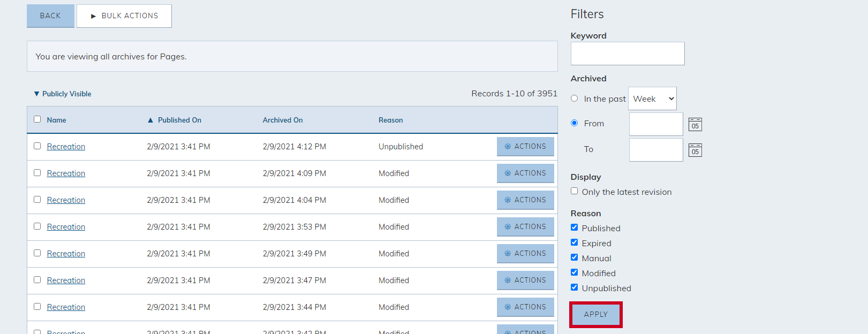
Task: Open ACTIONS for the 4:04 PM archive
Action: [x=525, y=200]
